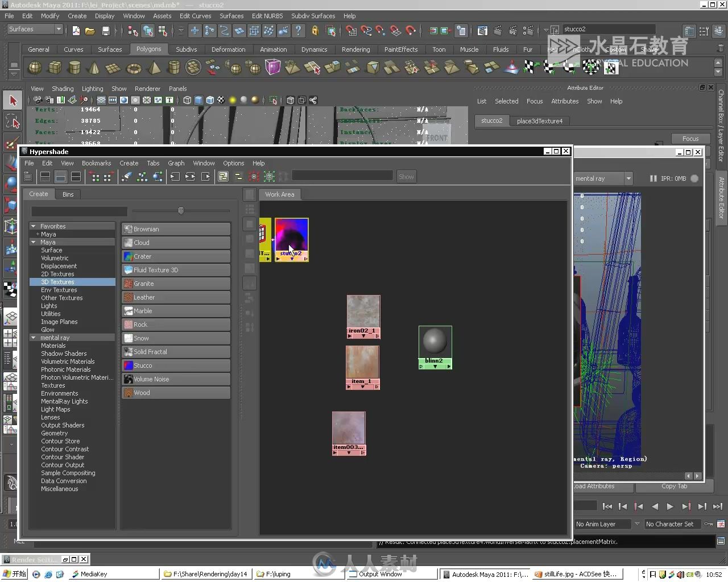This screenshot has height=582, width=728.
Task: Create a Stucco 3D texture node
Action: tap(176, 365)
